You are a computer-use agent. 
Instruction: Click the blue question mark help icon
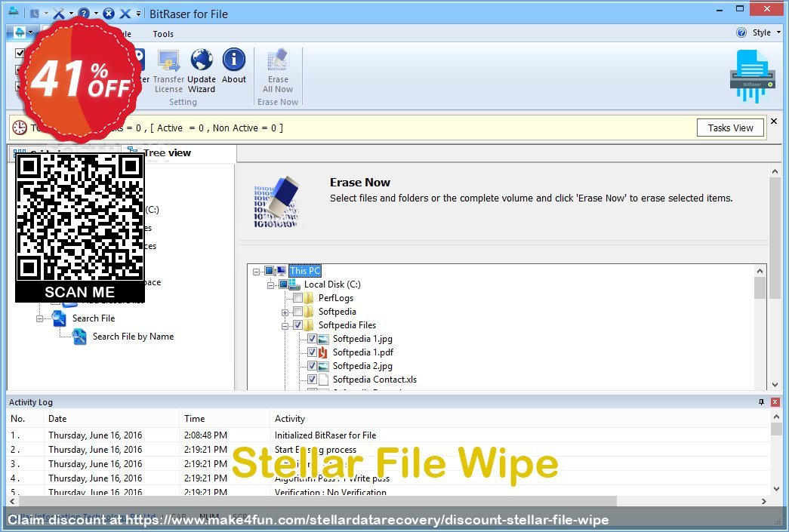84,13
